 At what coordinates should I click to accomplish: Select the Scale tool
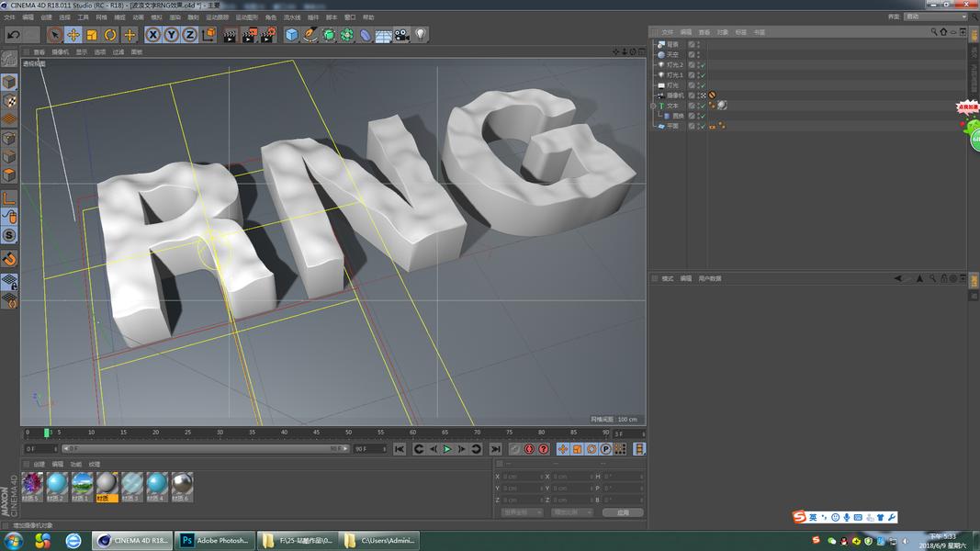click(x=92, y=35)
